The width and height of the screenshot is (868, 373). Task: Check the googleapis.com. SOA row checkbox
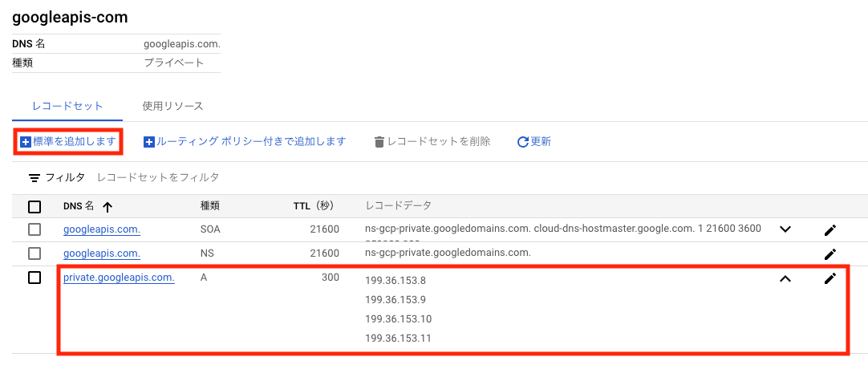point(34,229)
